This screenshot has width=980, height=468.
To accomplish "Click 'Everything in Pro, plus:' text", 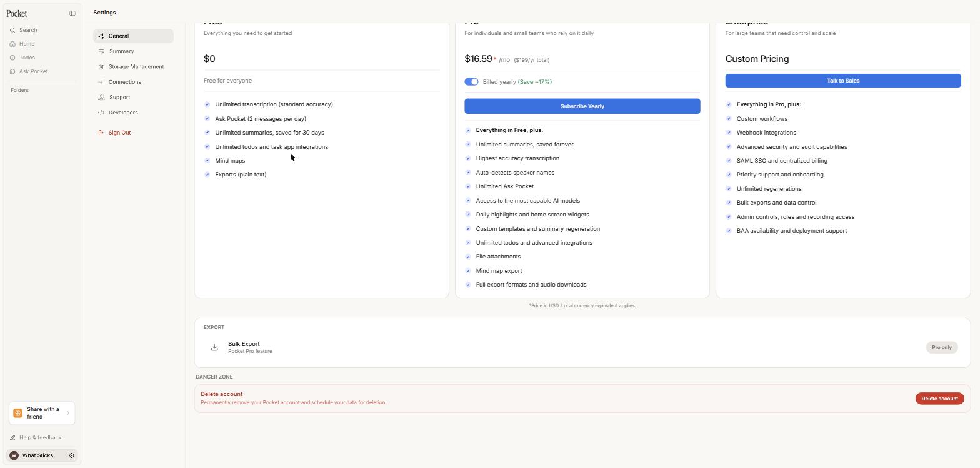I will click(769, 104).
